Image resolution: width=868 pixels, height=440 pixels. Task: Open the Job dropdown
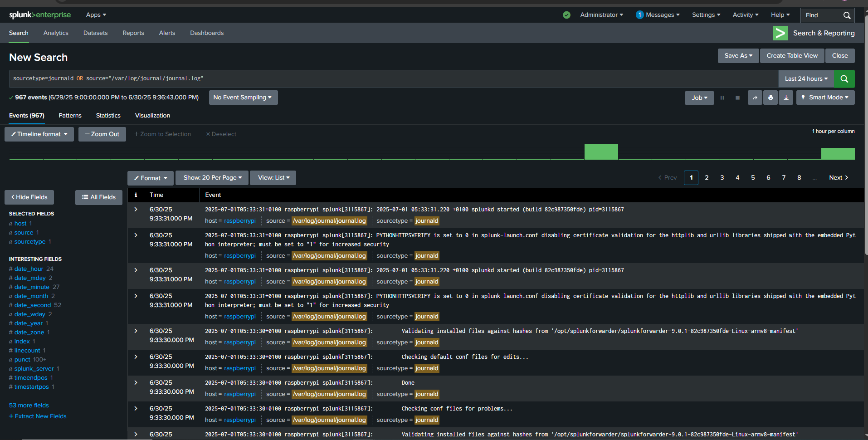coord(699,98)
